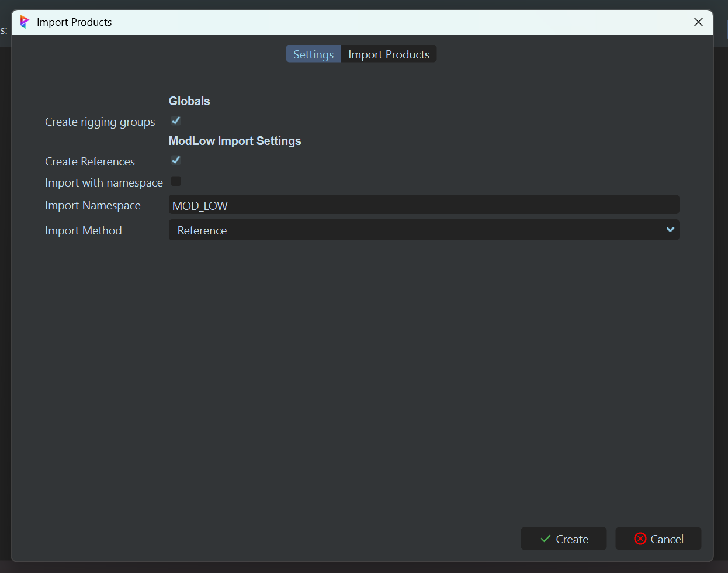The height and width of the screenshot is (573, 728).
Task: Uncheck the Create References checkbox
Action: (176, 160)
